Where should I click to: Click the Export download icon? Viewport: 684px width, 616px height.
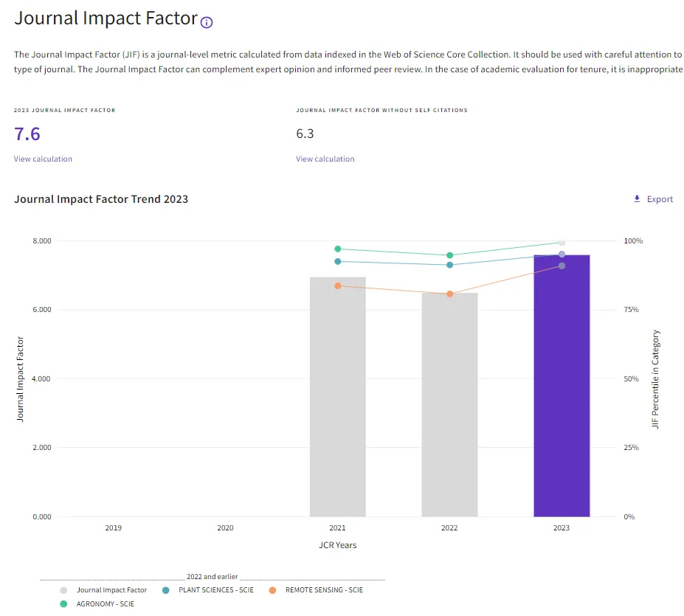point(637,199)
